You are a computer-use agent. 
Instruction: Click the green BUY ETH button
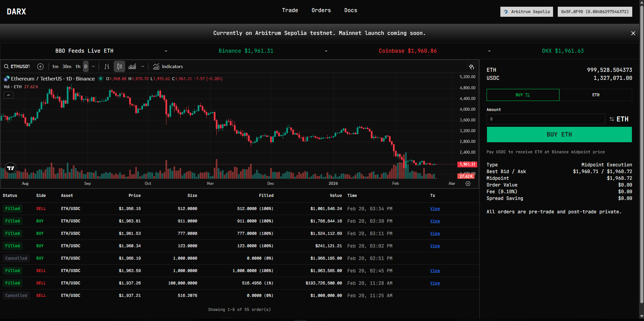(x=559, y=135)
